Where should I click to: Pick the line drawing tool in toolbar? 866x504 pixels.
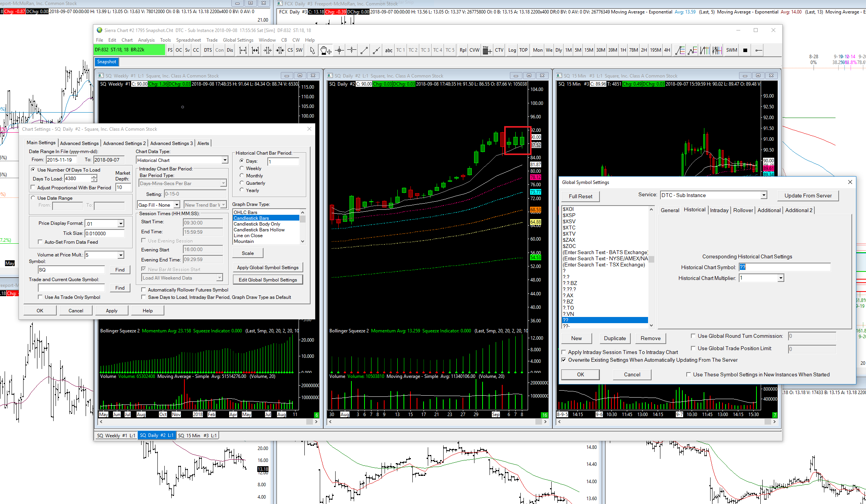pyautogui.click(x=364, y=50)
